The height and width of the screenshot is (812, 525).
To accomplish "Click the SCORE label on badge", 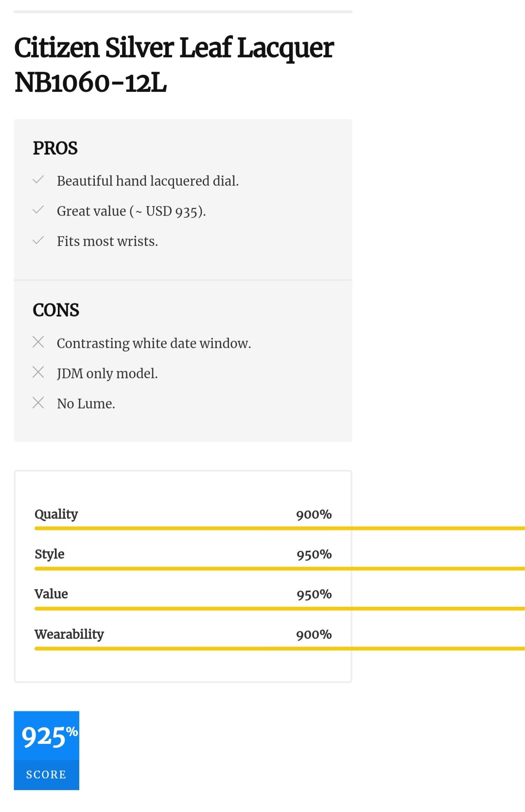I will (x=46, y=775).
